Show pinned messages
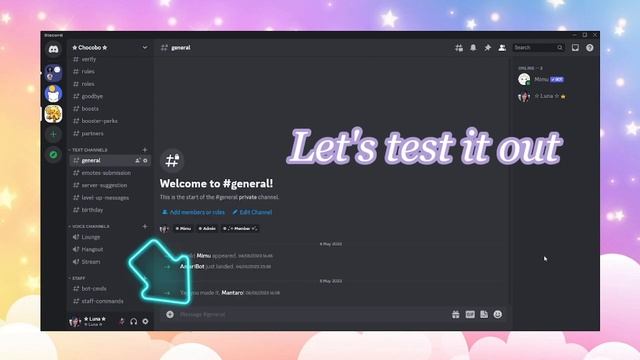 (487, 48)
